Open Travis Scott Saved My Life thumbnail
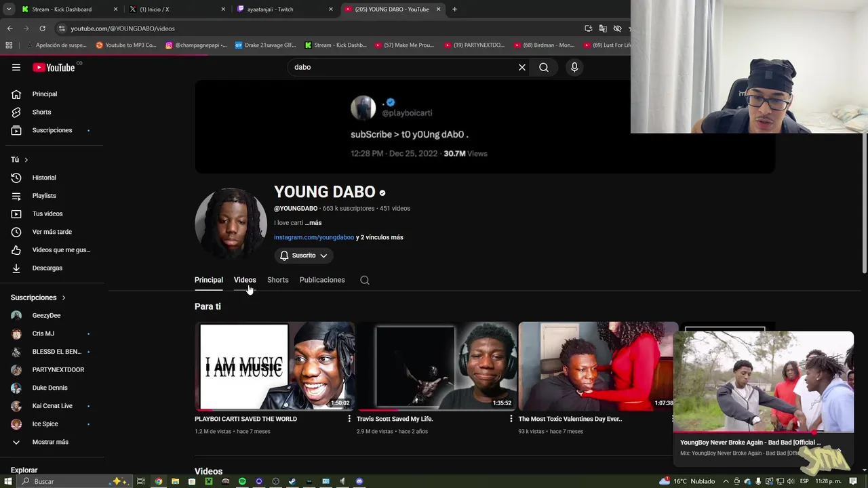 coord(437,367)
